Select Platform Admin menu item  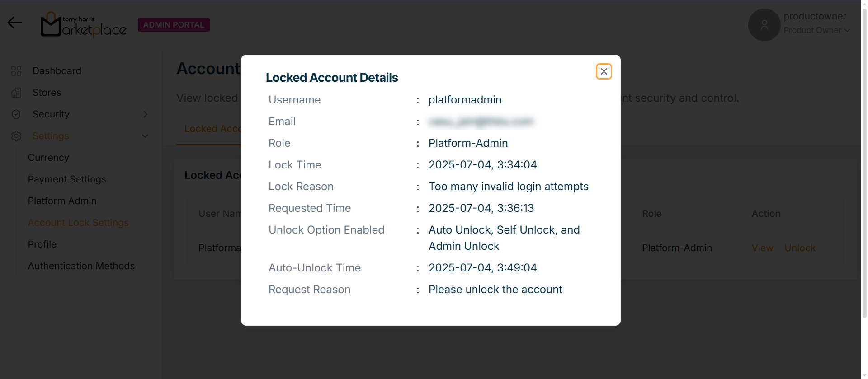(62, 201)
